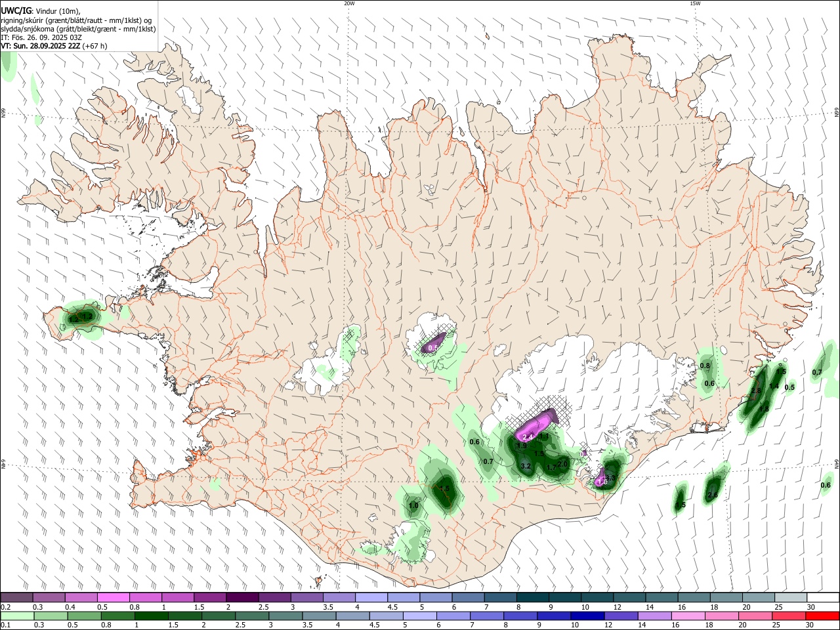Click the 1.7 precipitation value on the map

(551, 467)
